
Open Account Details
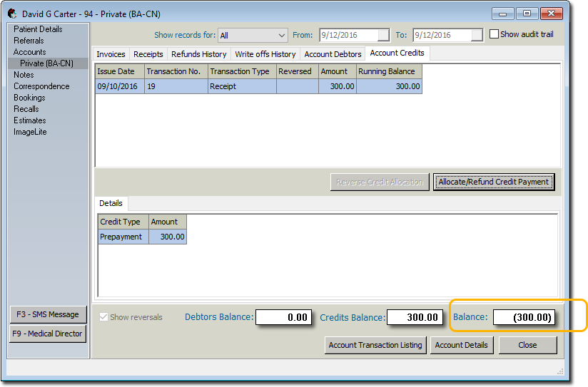coord(461,345)
